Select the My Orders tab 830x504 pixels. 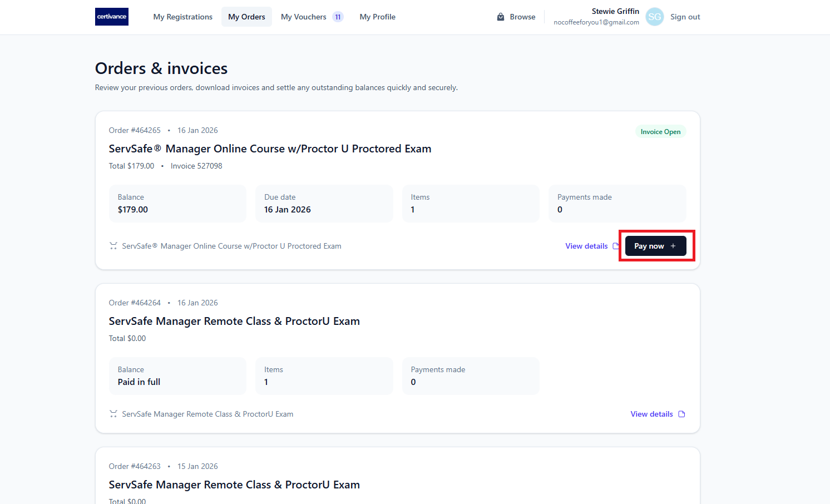246,17
